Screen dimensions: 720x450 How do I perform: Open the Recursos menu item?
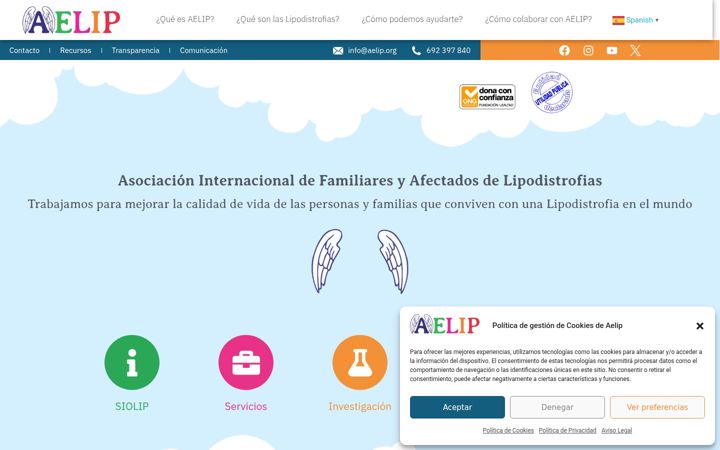pyautogui.click(x=75, y=51)
